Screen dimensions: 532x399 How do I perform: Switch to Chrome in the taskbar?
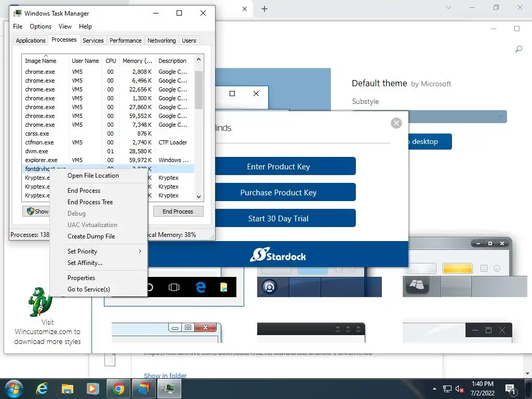click(x=118, y=389)
